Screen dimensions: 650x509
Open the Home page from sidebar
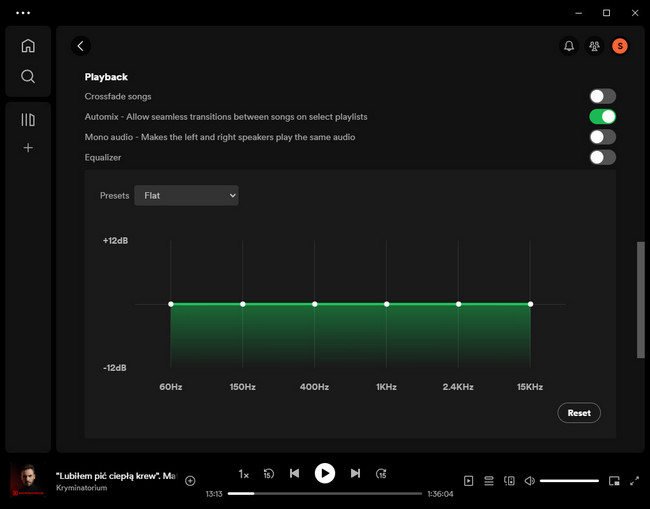point(28,46)
